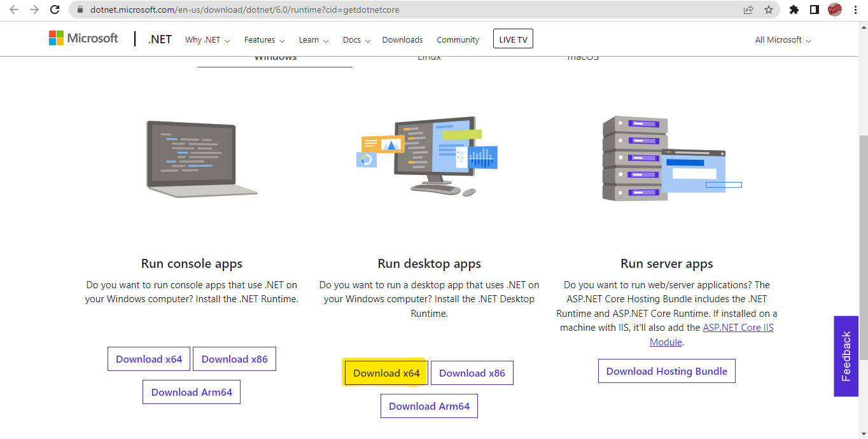Open the Extensions puzzle icon
The image size is (868, 439).
tap(794, 10)
